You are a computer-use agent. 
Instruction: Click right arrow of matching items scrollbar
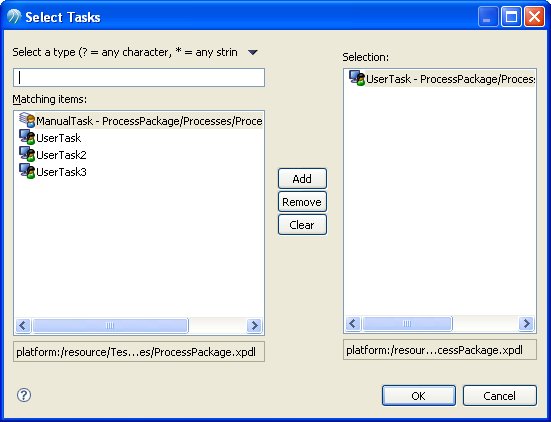coord(254,325)
